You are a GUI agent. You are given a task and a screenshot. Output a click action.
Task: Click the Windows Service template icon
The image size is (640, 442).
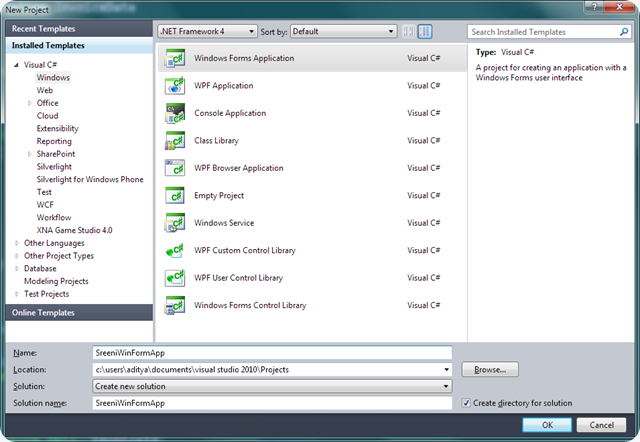(175, 223)
